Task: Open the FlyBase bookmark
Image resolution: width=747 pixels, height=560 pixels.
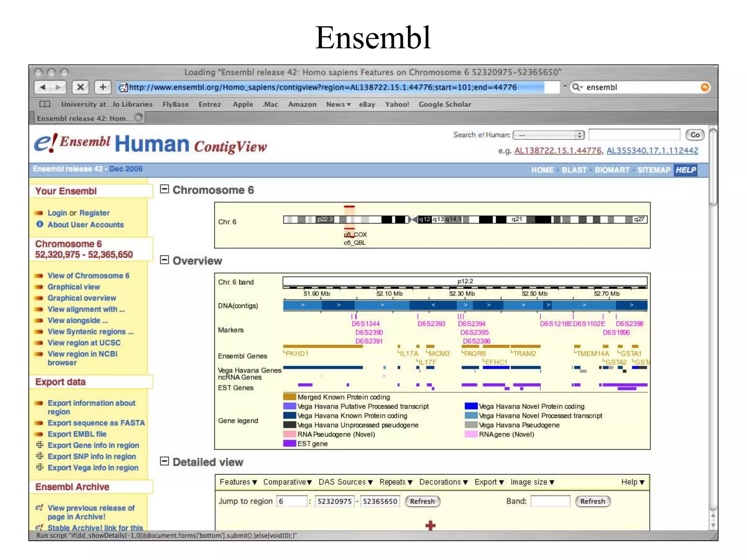Action: 175,104
